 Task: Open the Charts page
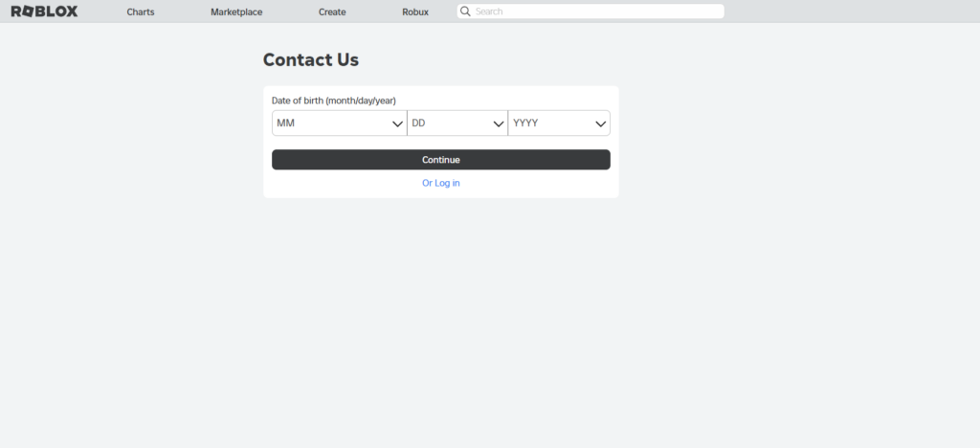tap(141, 12)
